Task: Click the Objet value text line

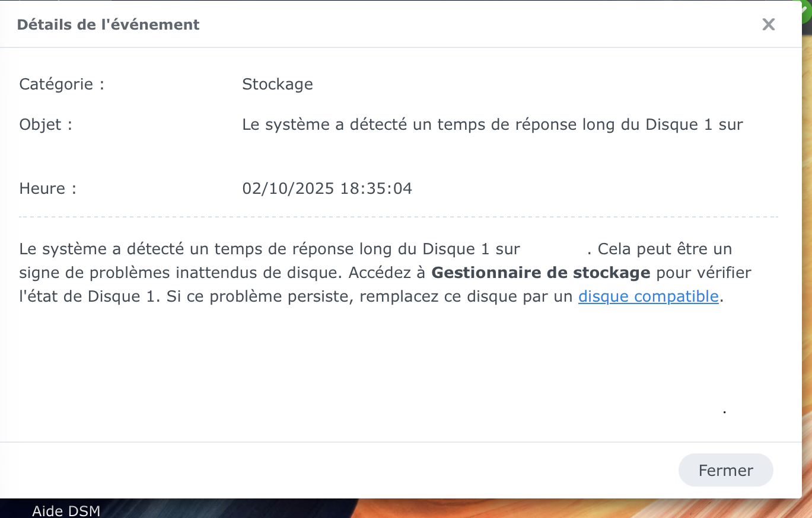Action: [492, 124]
